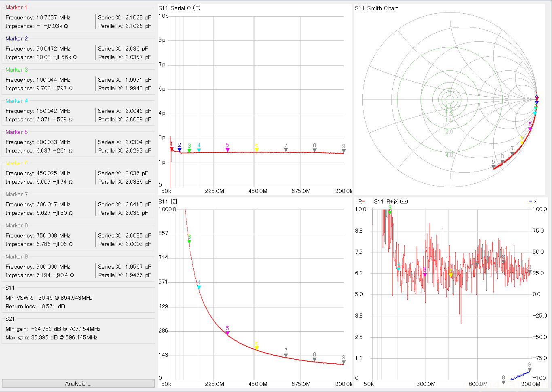Click the cyan Marker 4 heading

(17, 101)
